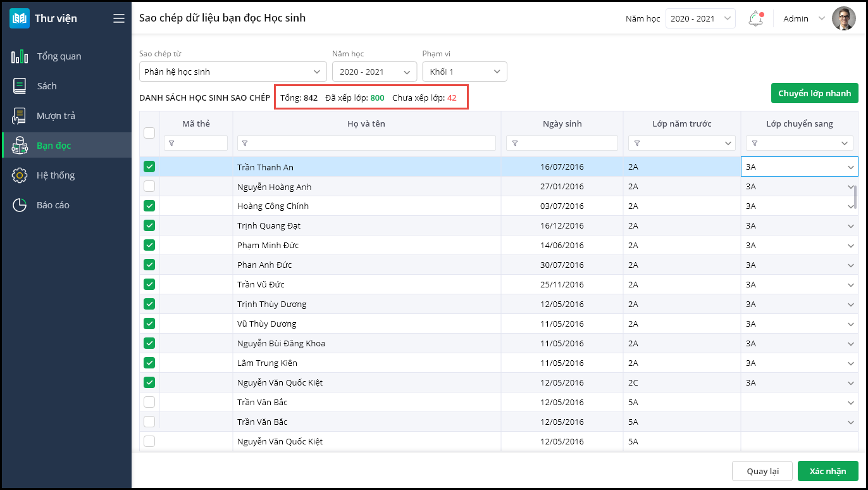Click the Sách book icon

coord(20,86)
